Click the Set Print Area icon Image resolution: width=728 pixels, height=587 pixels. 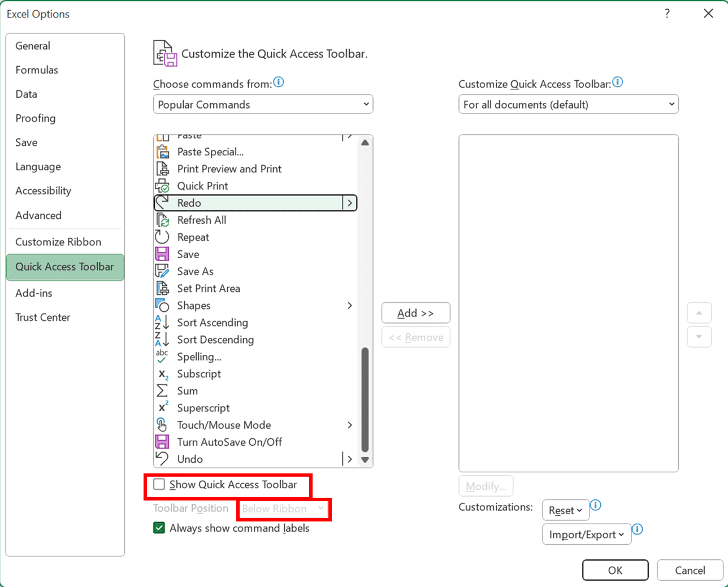[x=162, y=289]
